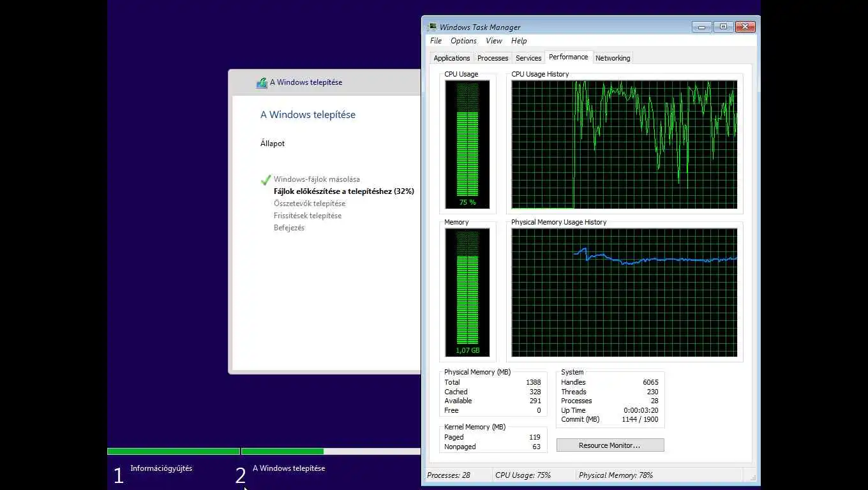The image size is (868, 490).
Task: Open the File menu in Task Manager
Action: pos(436,41)
